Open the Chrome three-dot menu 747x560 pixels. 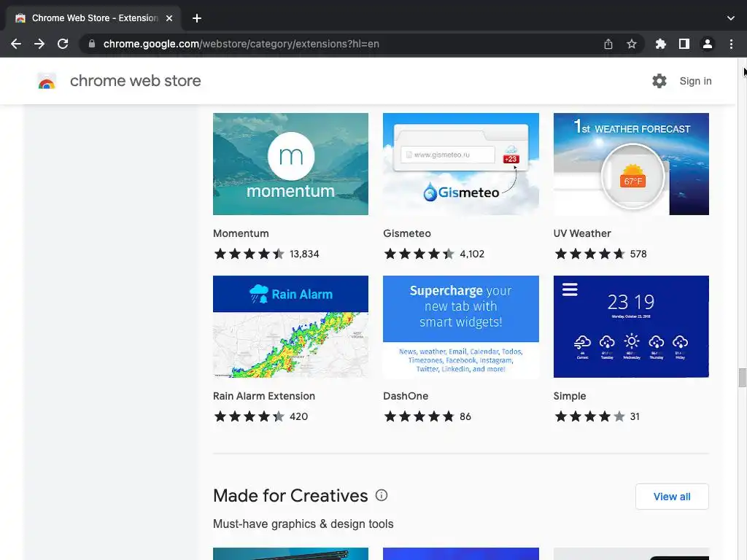click(731, 44)
